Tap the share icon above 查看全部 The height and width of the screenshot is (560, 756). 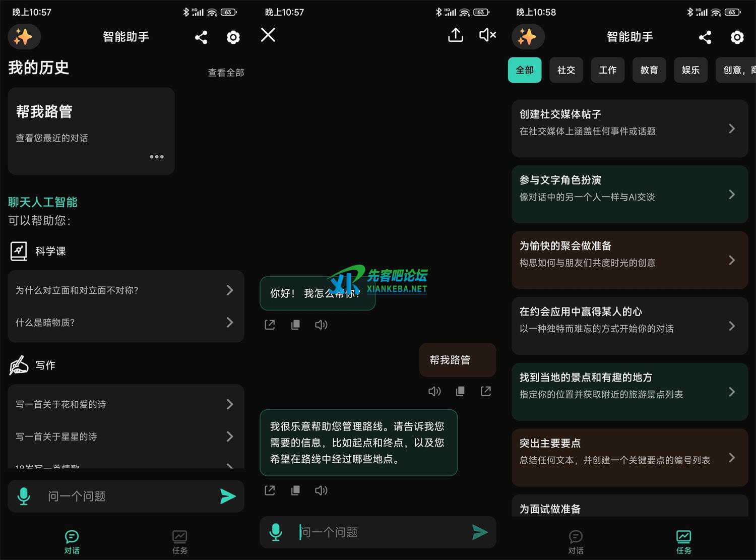coord(201,37)
